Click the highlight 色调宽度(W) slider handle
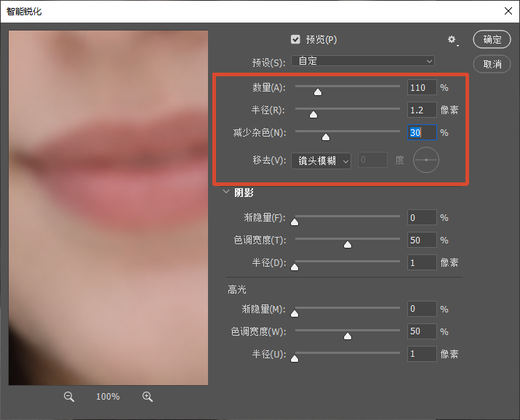This screenshot has height=420, width=520. [x=348, y=336]
